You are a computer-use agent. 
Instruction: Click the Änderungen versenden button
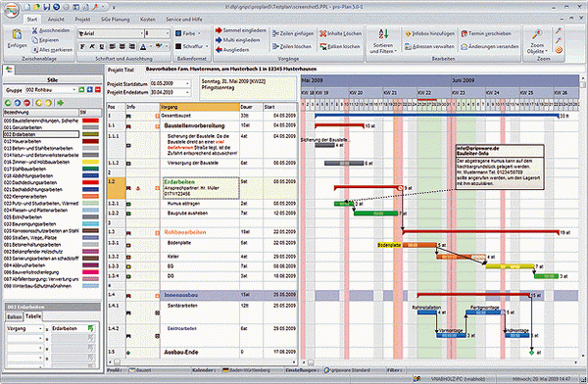tap(490, 46)
